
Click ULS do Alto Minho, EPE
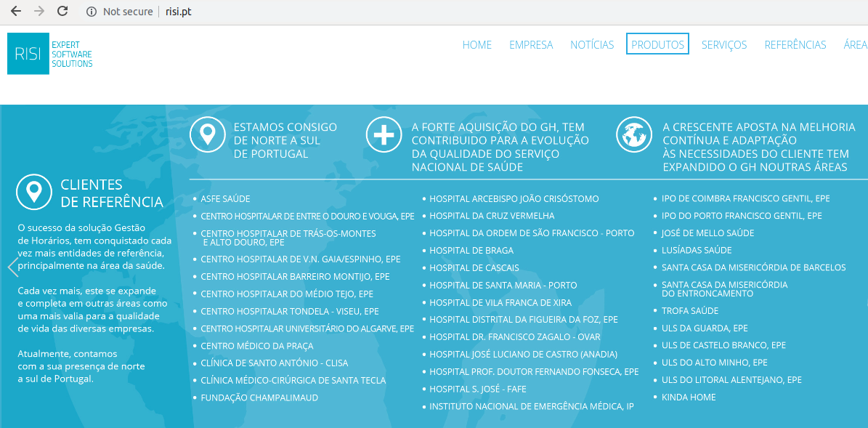tap(714, 363)
